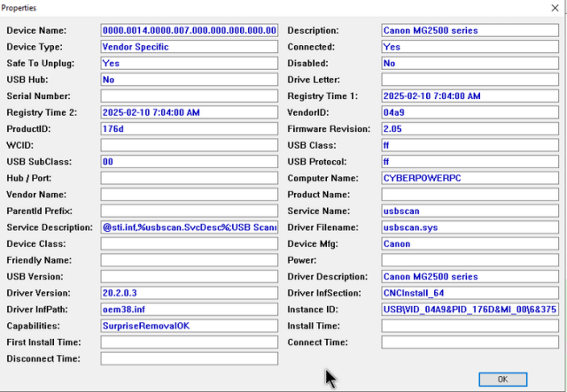Image resolution: width=567 pixels, height=392 pixels.
Task: Click the Registry Time 1 field
Action: pyautogui.click(x=470, y=96)
